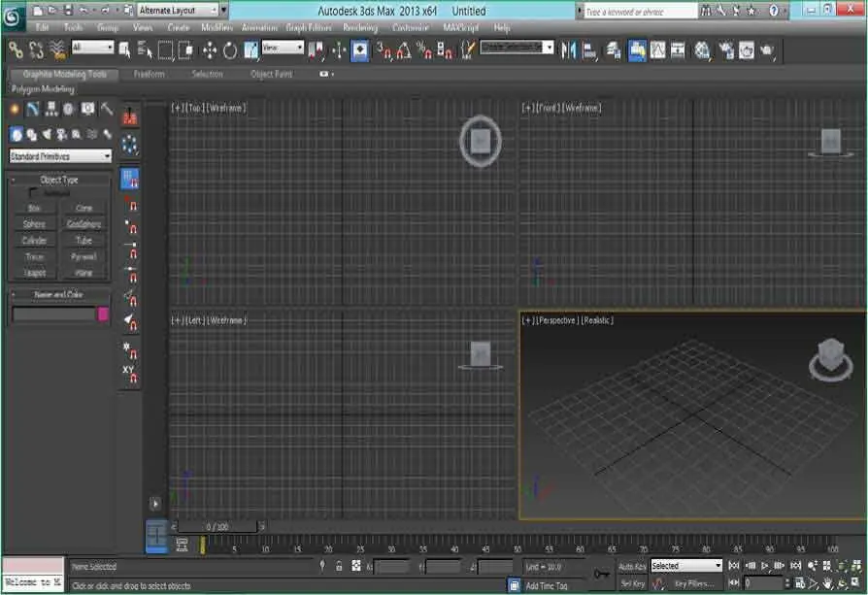Click the Key Filters button

[x=693, y=583]
